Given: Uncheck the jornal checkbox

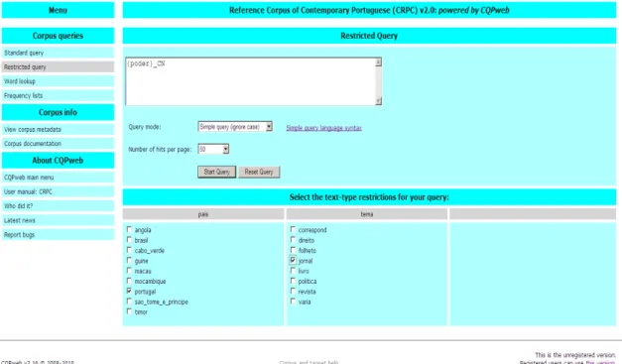Looking at the screenshot, I should 293,260.
